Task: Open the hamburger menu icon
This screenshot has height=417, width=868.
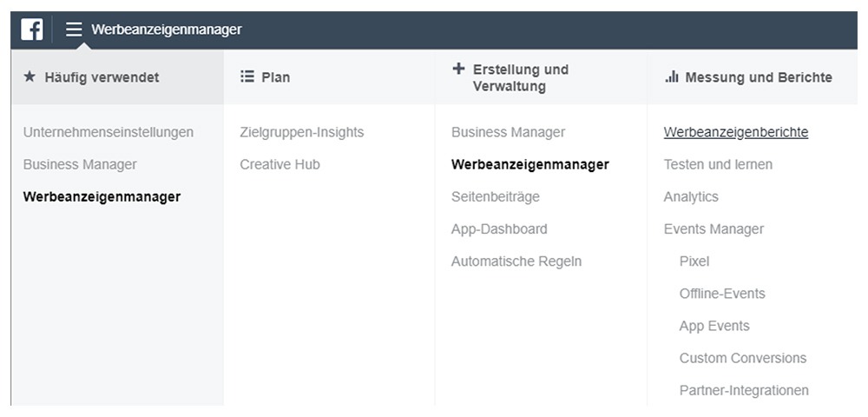Action: (74, 30)
